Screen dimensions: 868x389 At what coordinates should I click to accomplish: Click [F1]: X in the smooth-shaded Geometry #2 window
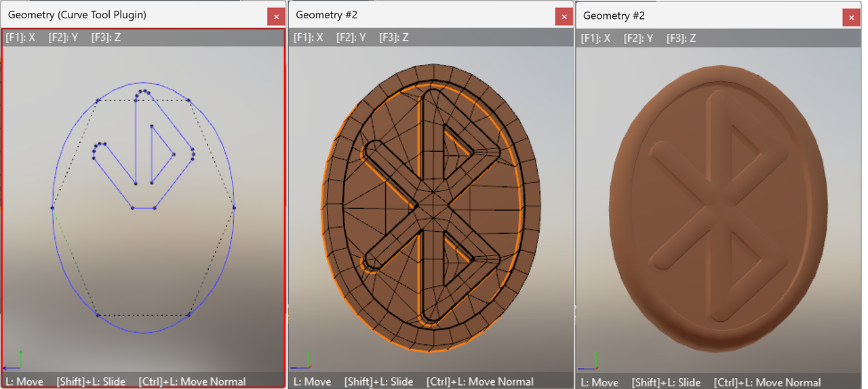pyautogui.click(x=596, y=38)
